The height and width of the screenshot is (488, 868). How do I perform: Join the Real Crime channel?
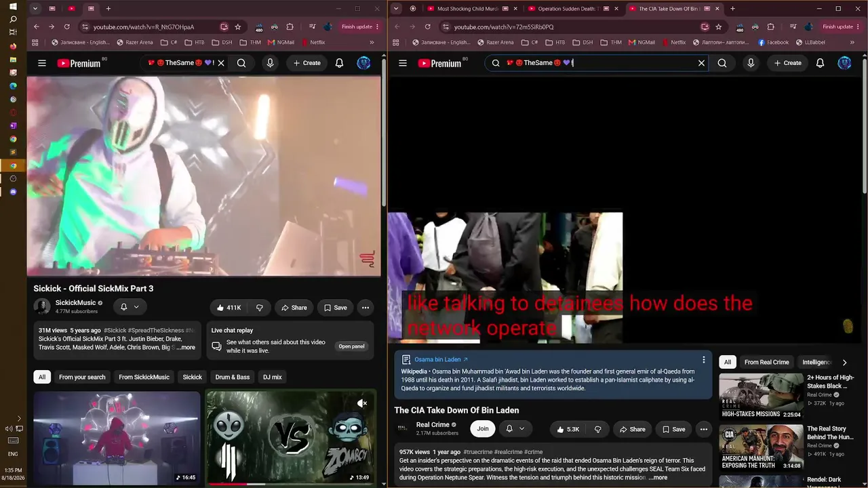coord(483,429)
